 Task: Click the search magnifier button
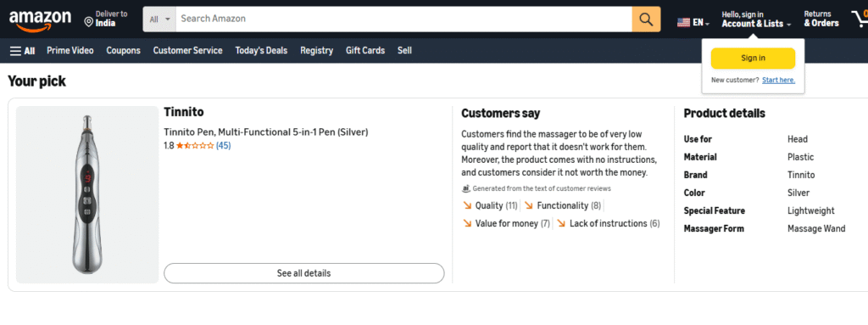tap(646, 20)
